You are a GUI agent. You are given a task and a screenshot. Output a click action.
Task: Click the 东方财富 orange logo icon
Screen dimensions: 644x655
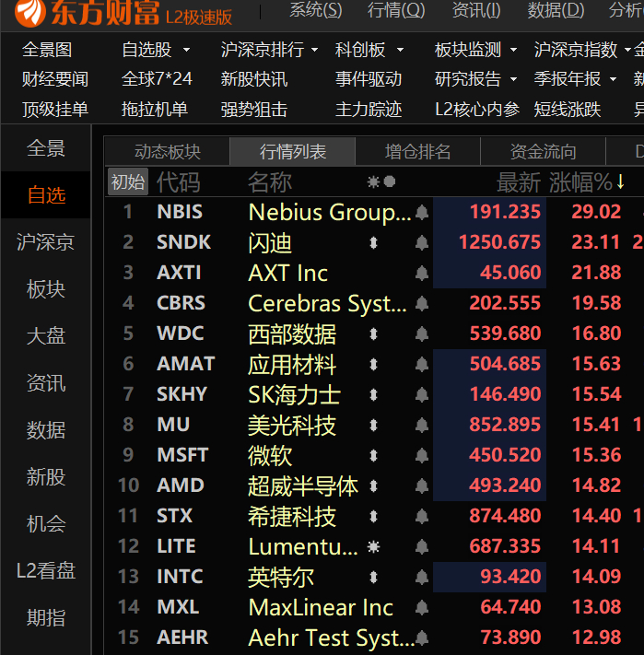[x=30, y=12]
